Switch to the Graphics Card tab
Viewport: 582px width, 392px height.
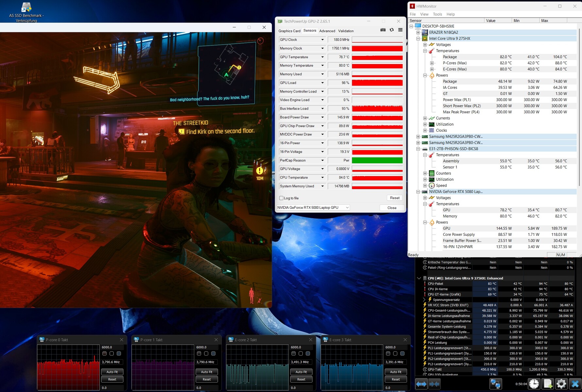coord(289,31)
